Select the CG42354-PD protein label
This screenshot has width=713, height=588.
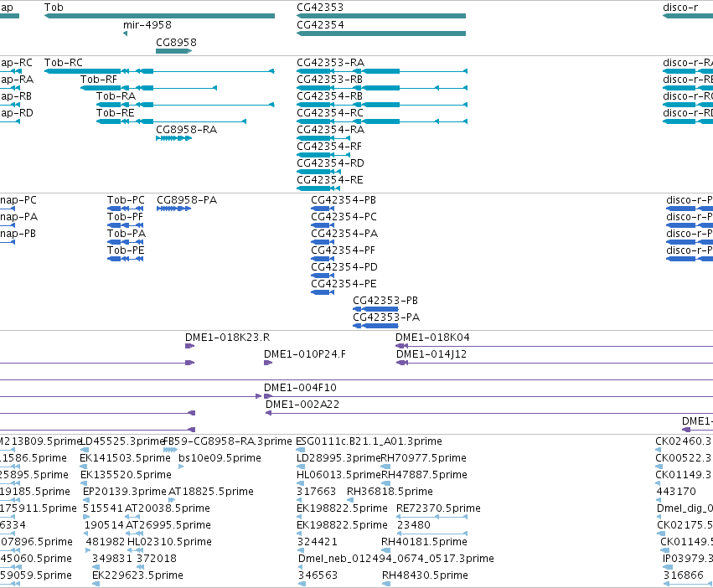(344, 268)
